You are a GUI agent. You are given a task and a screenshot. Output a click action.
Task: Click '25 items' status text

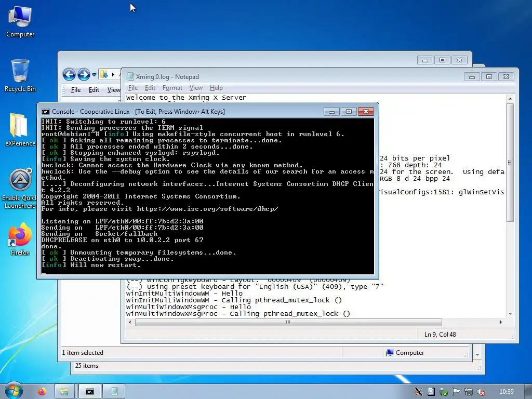click(87, 366)
